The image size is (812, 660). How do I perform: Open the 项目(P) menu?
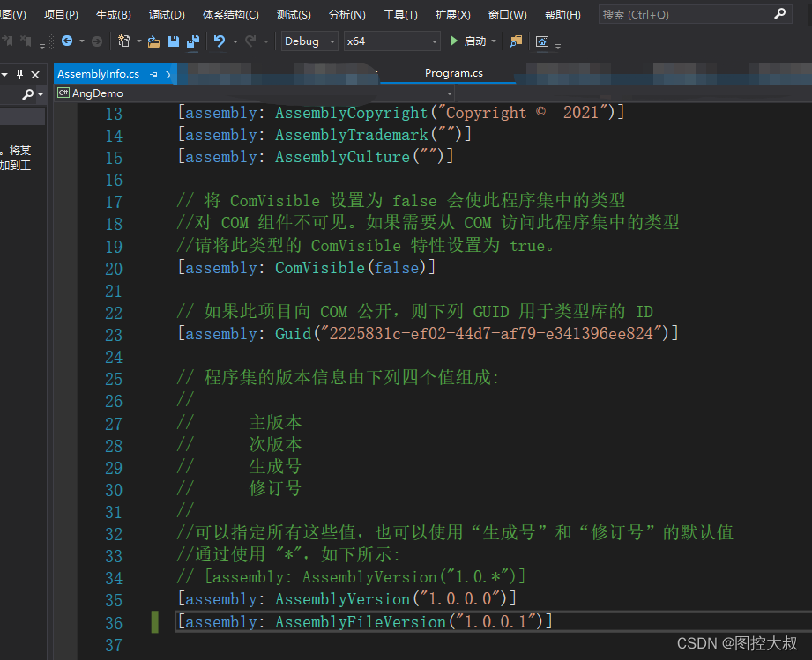tap(61, 14)
